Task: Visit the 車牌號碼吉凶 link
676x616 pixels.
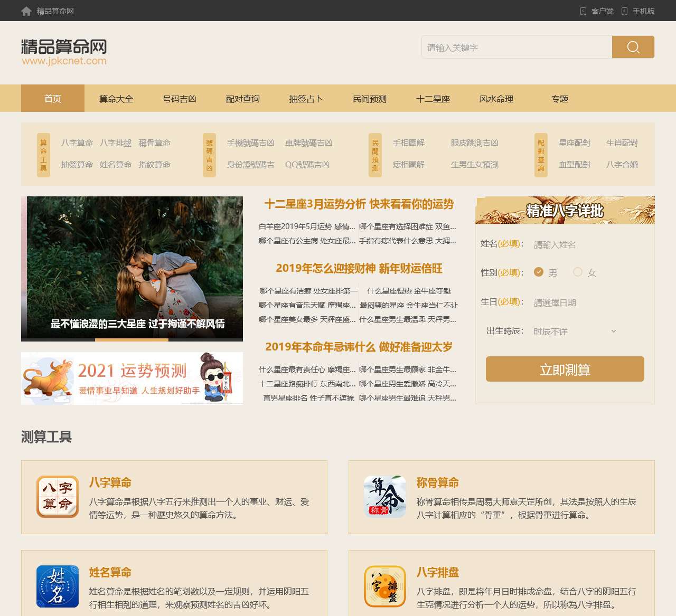Action: tap(309, 143)
